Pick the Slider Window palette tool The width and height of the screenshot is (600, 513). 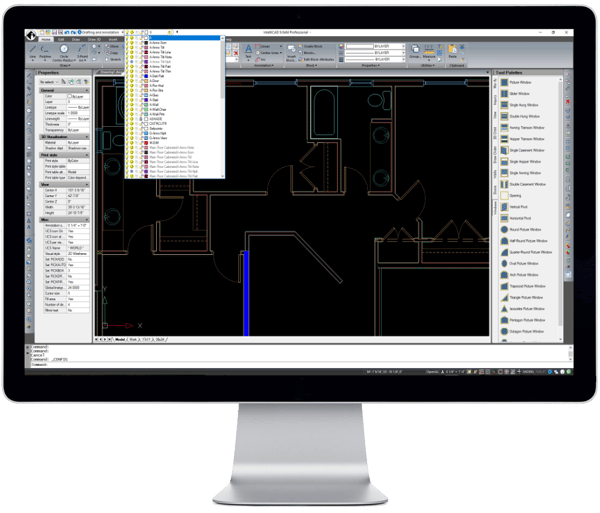pyautogui.click(x=515, y=94)
